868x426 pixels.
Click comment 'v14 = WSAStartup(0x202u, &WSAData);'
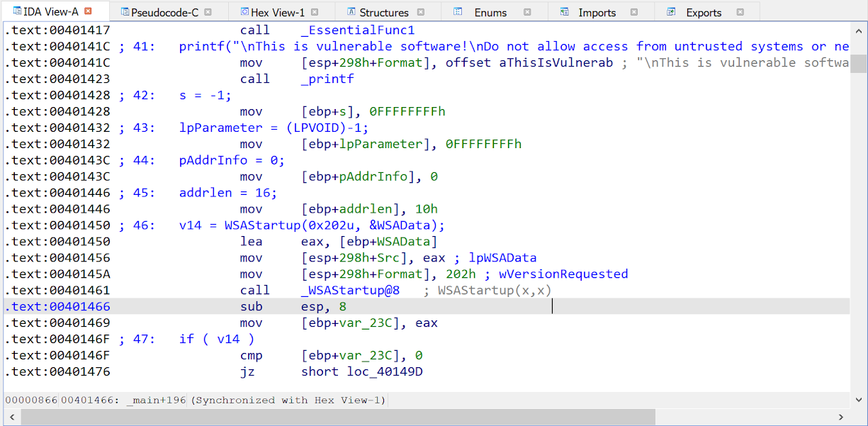[312, 225]
